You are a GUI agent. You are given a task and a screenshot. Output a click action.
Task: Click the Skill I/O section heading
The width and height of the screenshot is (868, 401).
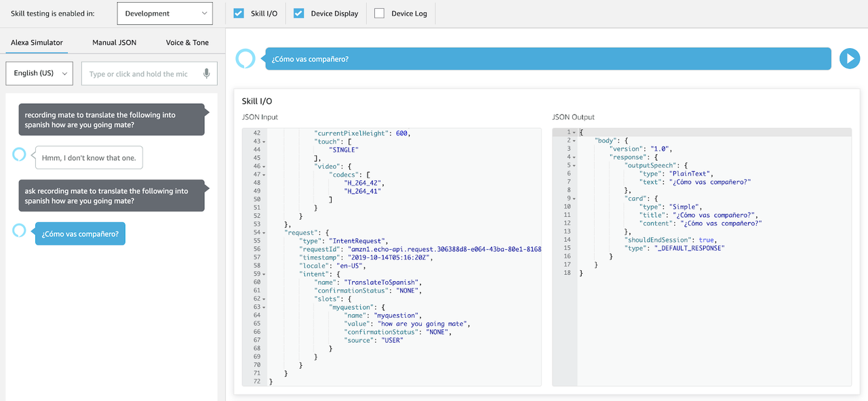pos(257,101)
